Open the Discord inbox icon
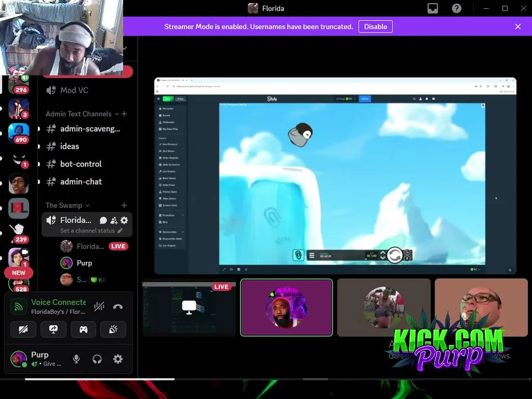Viewport: 532px width, 399px height. tap(433, 8)
